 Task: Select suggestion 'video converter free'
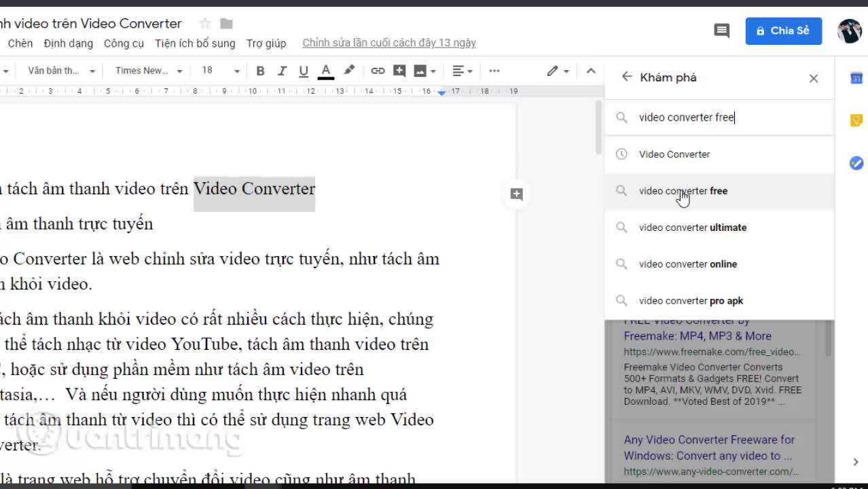tap(719, 191)
